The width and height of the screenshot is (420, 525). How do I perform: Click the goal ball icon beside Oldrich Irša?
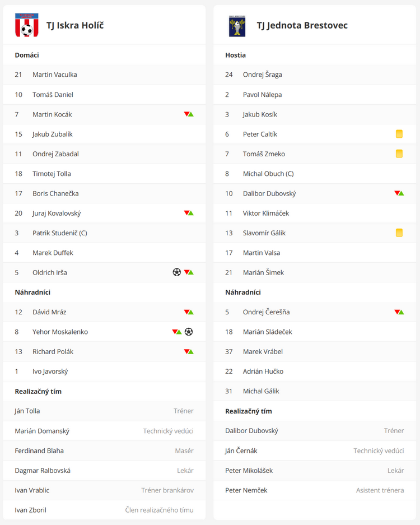coord(177,272)
